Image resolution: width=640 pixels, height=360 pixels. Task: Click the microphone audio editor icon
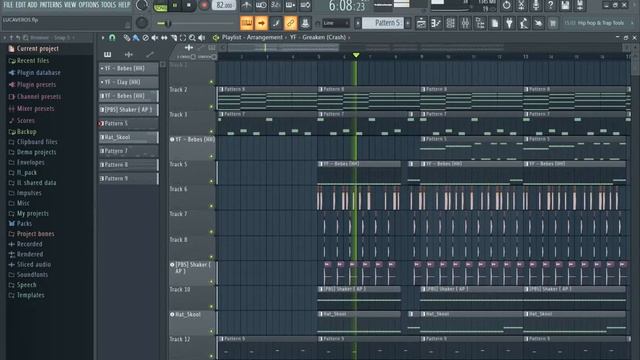[536, 5]
